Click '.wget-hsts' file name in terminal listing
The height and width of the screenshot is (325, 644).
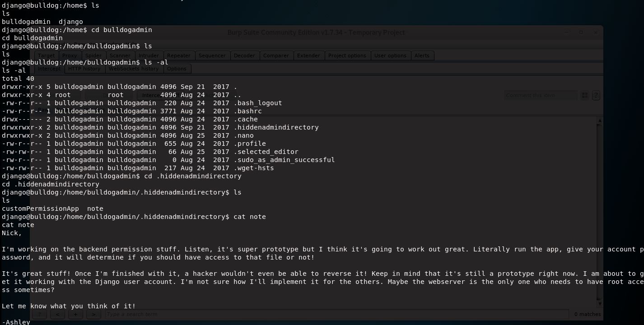254,168
